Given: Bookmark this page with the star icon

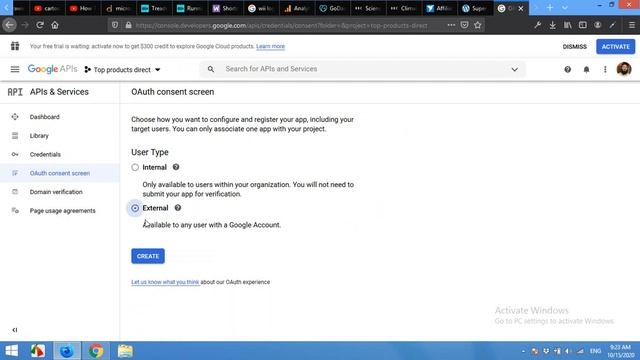Looking at the screenshot, I should (x=478, y=25).
